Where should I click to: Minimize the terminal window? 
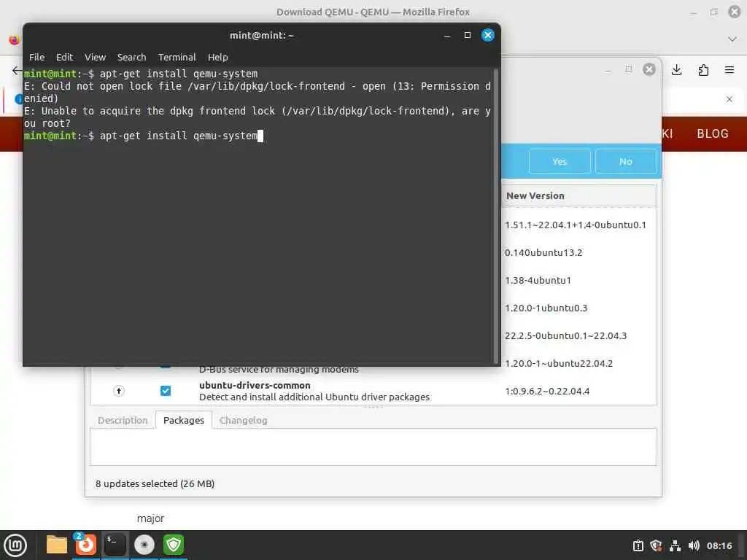(x=446, y=35)
